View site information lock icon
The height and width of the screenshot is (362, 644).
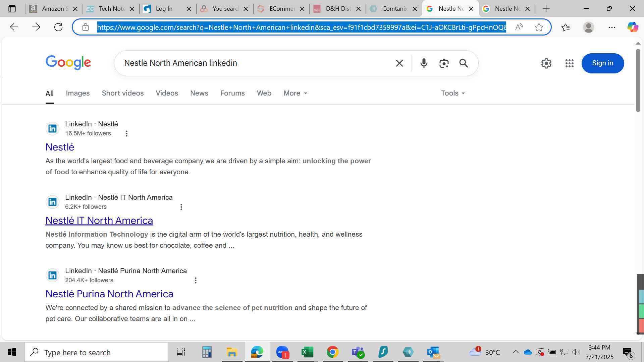click(x=86, y=27)
